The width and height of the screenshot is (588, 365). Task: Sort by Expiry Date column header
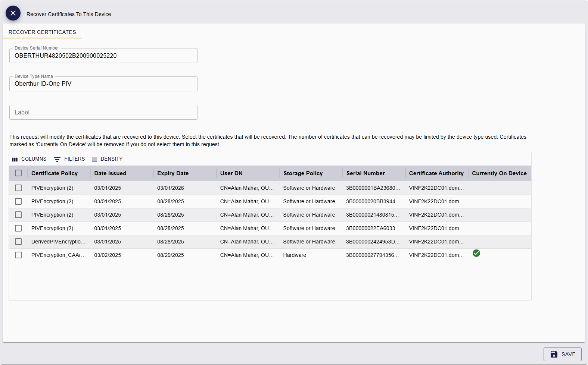tap(173, 173)
